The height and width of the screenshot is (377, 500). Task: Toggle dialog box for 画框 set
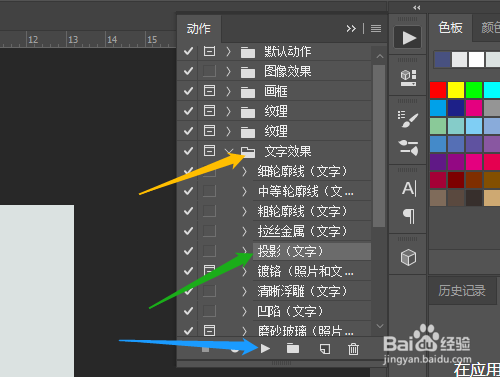point(209,91)
